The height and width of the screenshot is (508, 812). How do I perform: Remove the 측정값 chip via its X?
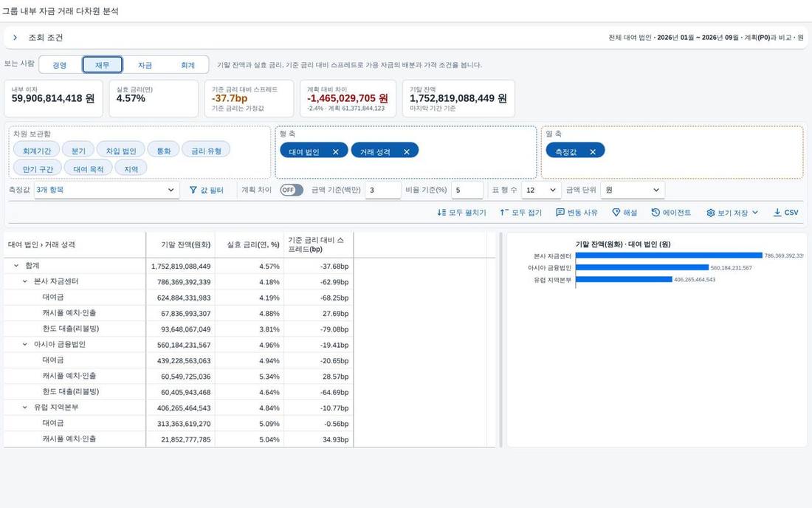593,151
